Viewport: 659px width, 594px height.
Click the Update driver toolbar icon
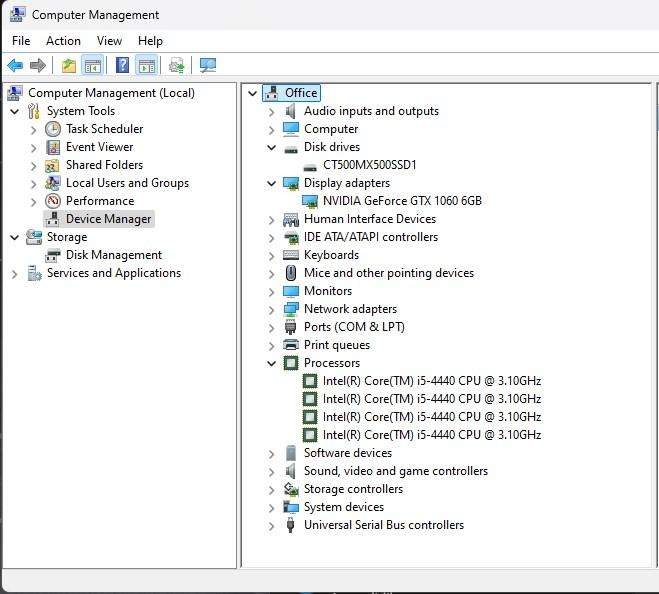coord(177,65)
